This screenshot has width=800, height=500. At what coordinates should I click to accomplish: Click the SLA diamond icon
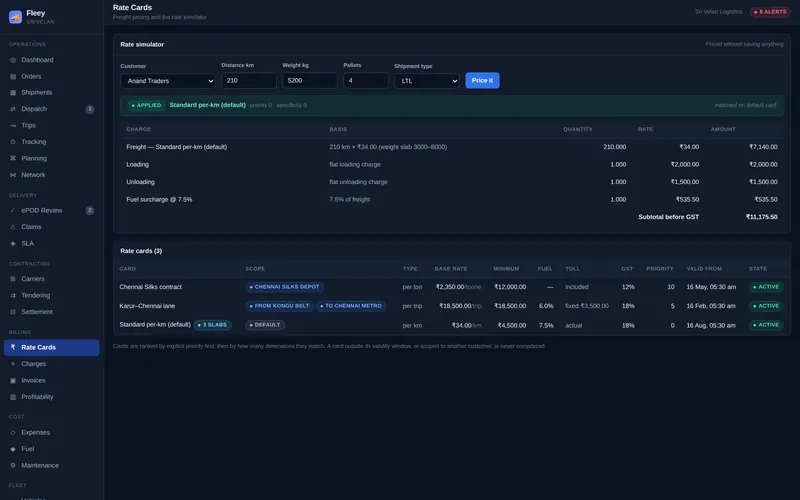[x=13, y=243]
